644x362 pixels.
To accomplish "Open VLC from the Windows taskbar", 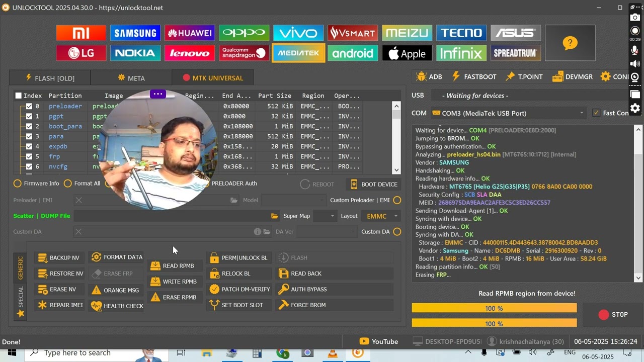I will click(x=333, y=353).
